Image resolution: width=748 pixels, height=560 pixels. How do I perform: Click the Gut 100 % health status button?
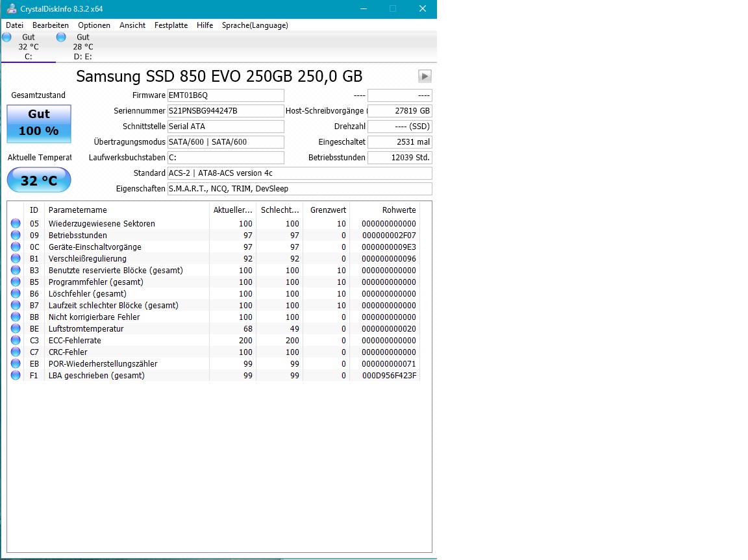[x=39, y=124]
